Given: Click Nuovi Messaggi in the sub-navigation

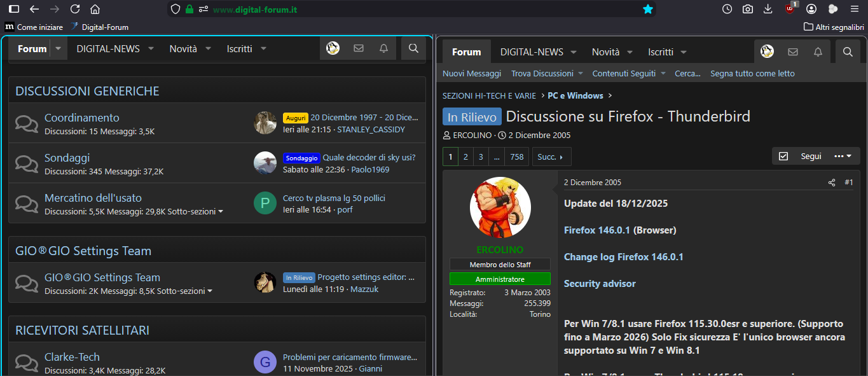Looking at the screenshot, I should click(472, 73).
